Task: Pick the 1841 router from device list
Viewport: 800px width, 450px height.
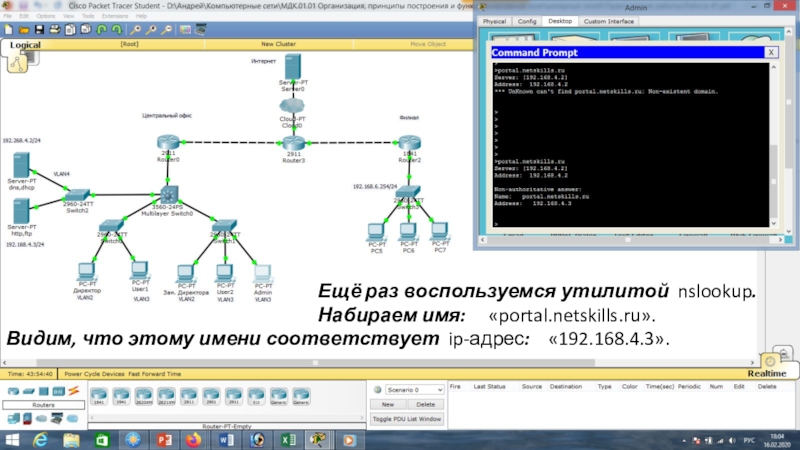Action: 99,396
